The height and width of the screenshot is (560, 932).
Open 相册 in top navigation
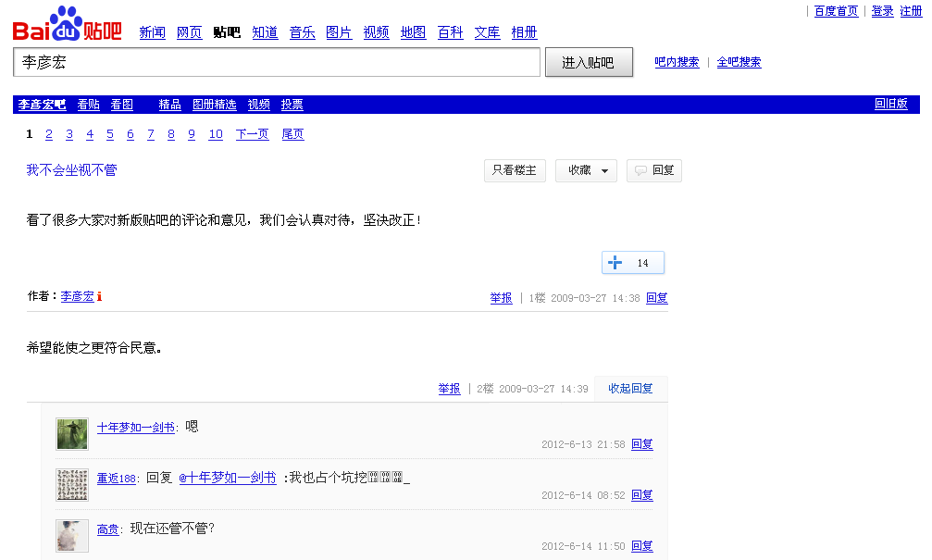tap(524, 32)
